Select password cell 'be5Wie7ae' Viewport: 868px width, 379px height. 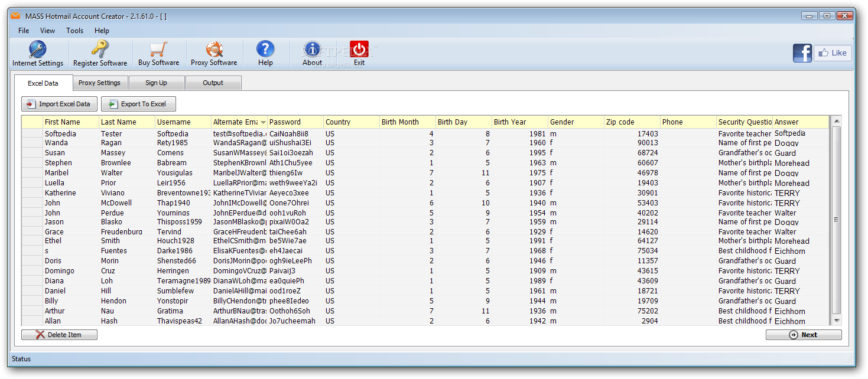coord(295,241)
